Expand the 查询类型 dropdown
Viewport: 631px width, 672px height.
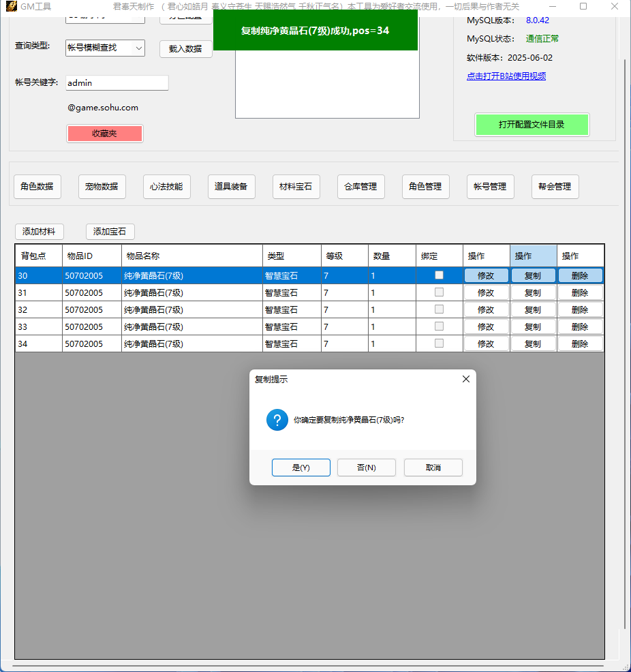click(138, 48)
